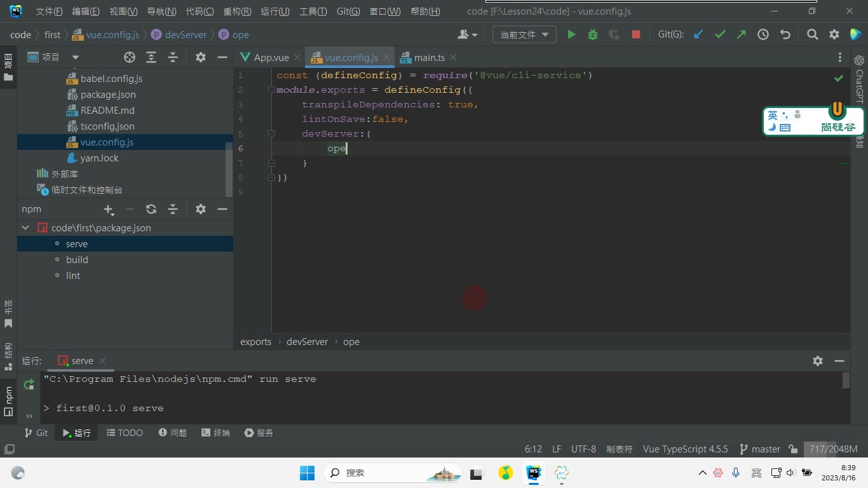Click the taskbar 搜索 box
This screenshot has height=488, width=868.
pyautogui.click(x=393, y=473)
